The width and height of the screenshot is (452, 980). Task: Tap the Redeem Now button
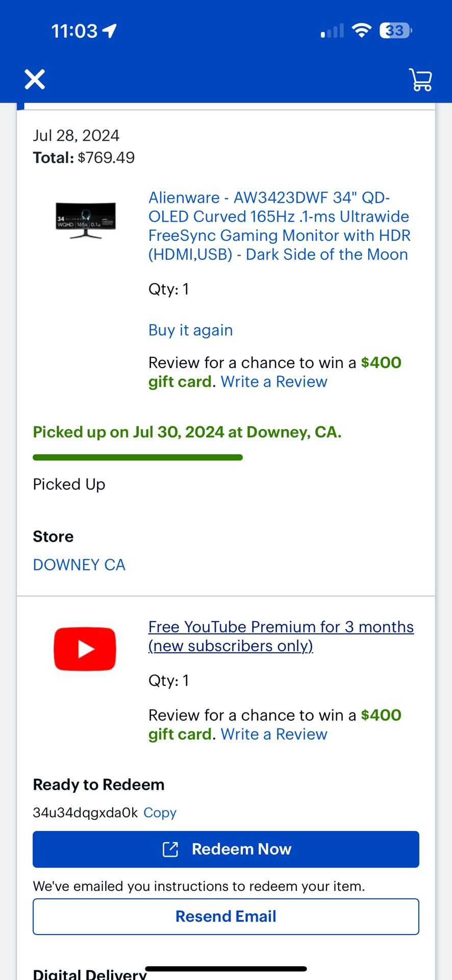coord(226,849)
